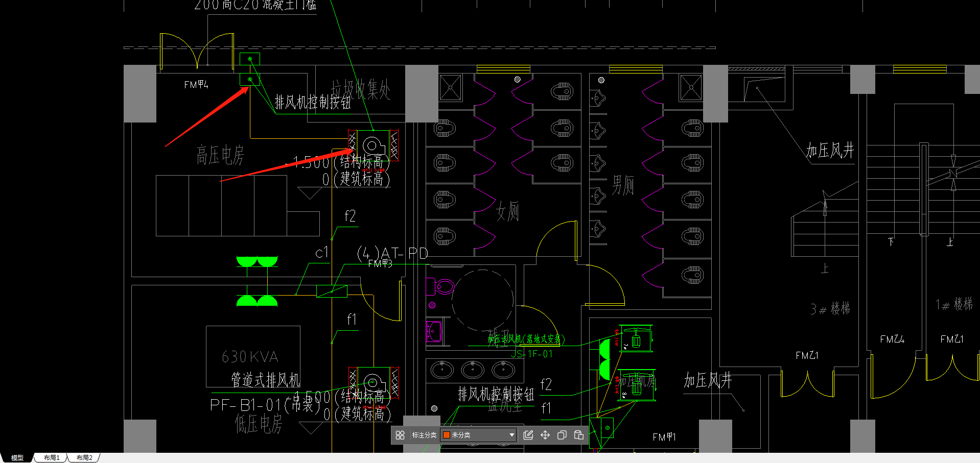
Task: Select the move arrows icon
Action: pos(545,435)
